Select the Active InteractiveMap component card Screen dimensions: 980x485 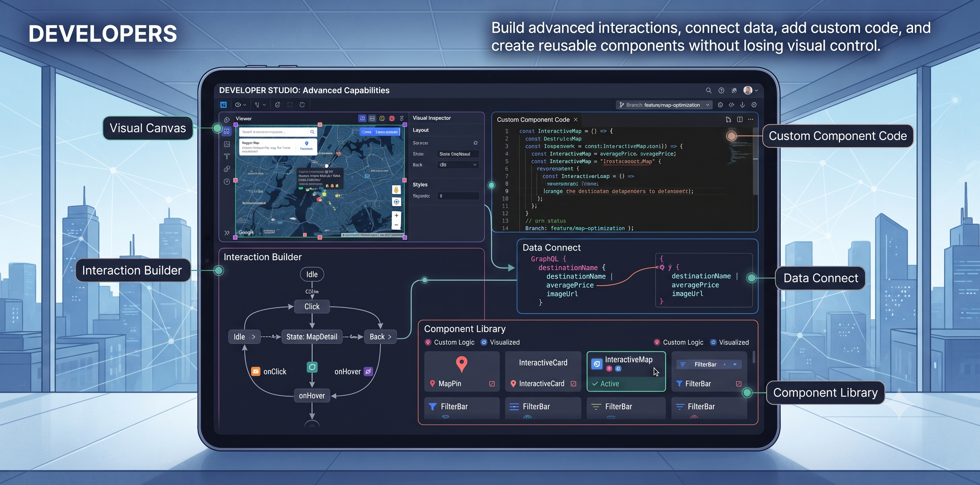[626, 371]
